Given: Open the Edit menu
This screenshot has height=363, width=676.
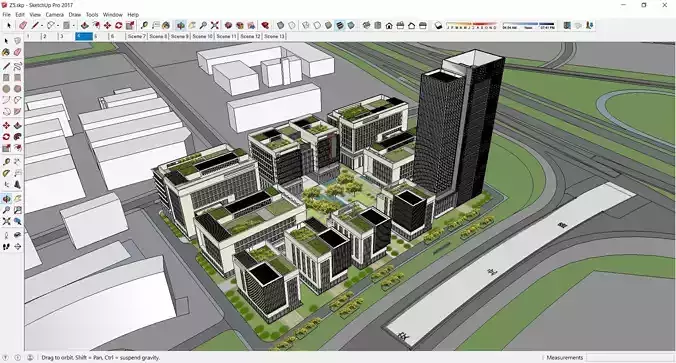Looking at the screenshot, I should click(20, 14).
